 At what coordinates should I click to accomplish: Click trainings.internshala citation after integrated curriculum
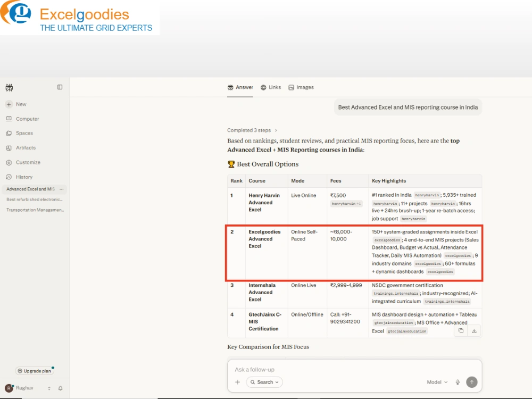click(x=447, y=301)
